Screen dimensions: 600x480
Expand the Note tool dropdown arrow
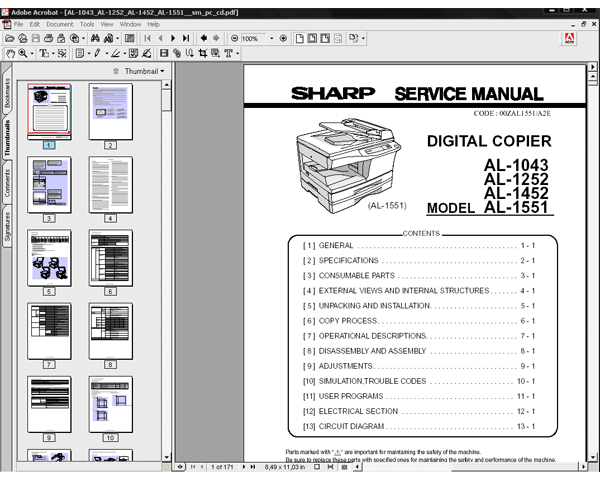pyautogui.click(x=89, y=53)
